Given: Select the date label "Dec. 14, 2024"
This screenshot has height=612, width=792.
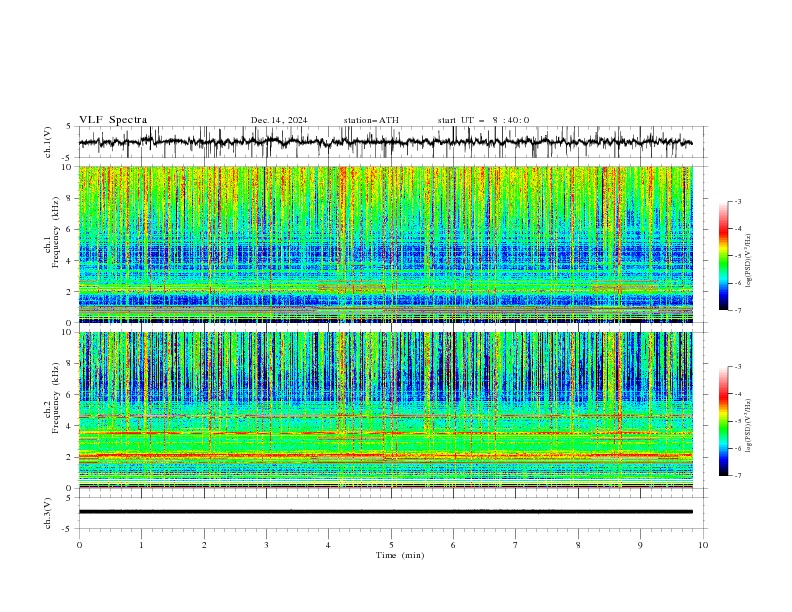Looking at the screenshot, I should [x=279, y=120].
